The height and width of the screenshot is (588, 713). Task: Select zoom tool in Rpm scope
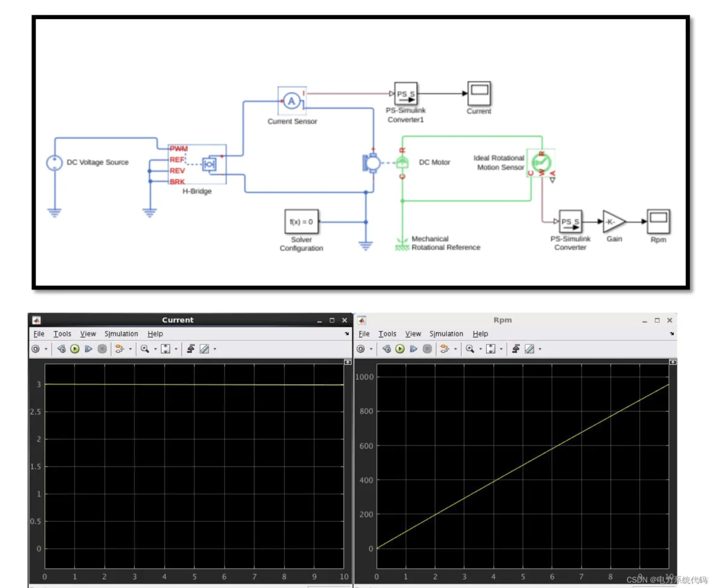(470, 349)
